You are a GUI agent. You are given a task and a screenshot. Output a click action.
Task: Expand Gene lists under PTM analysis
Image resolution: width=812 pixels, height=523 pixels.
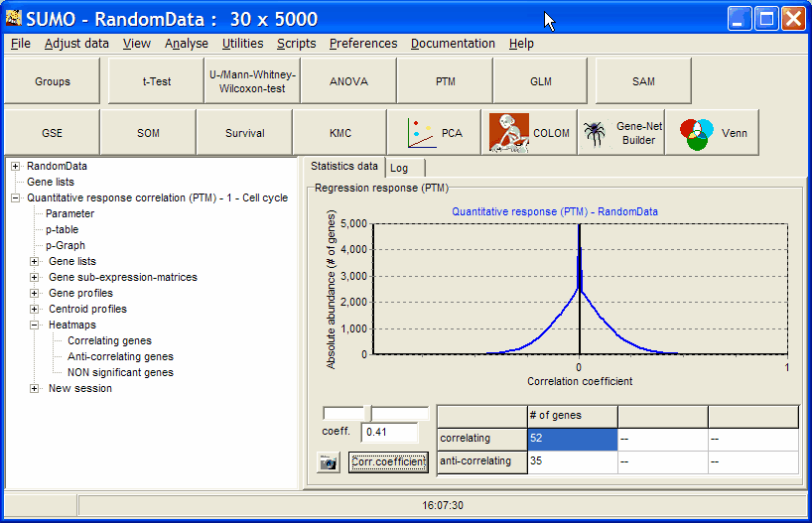34,262
